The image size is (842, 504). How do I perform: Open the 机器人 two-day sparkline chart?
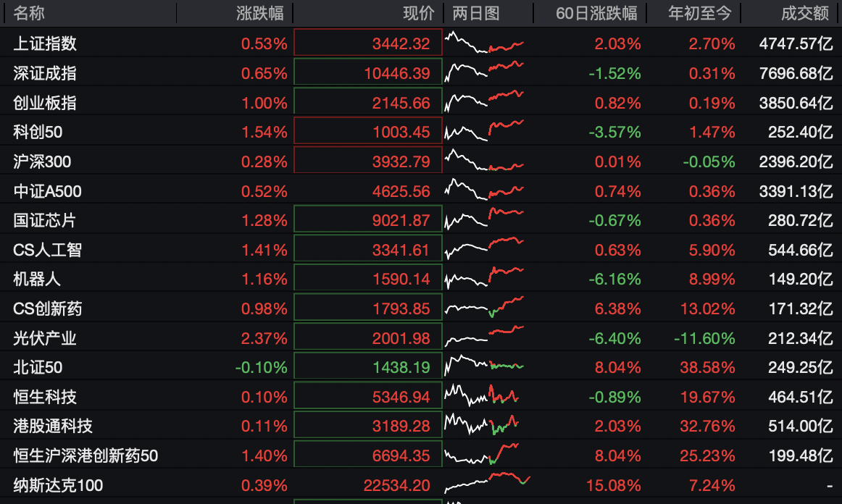pyautogui.click(x=484, y=278)
